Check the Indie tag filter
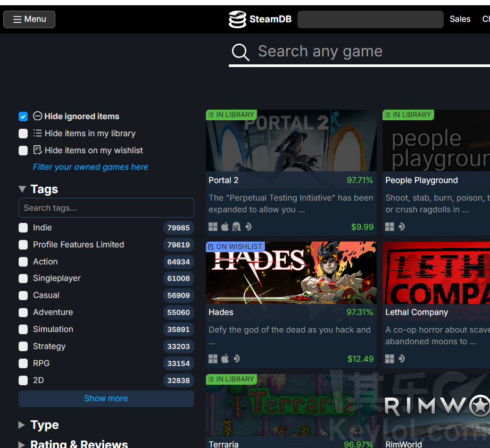 tap(23, 228)
